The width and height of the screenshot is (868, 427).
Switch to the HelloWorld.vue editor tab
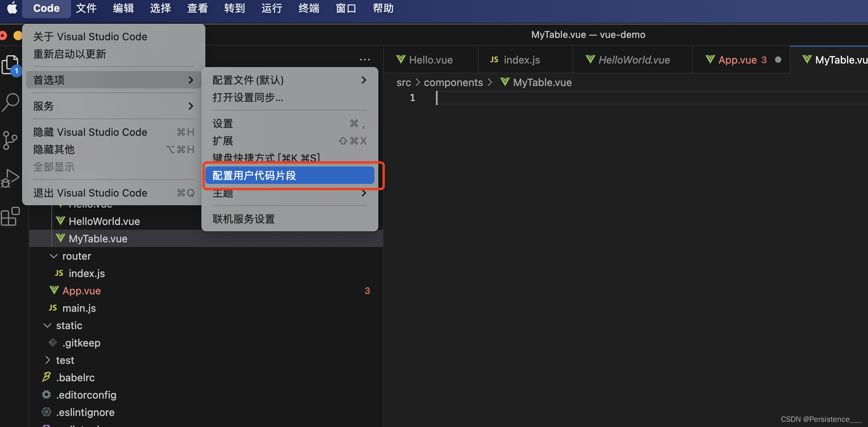(x=633, y=60)
